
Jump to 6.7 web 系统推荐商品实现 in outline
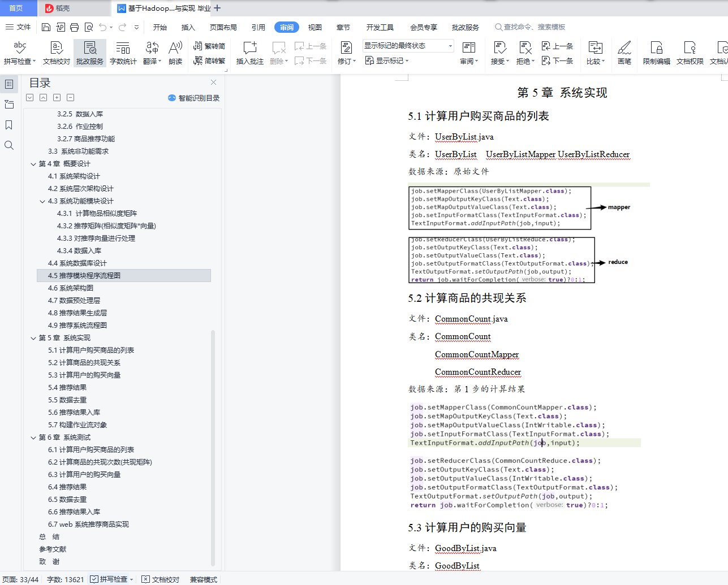[x=89, y=525]
